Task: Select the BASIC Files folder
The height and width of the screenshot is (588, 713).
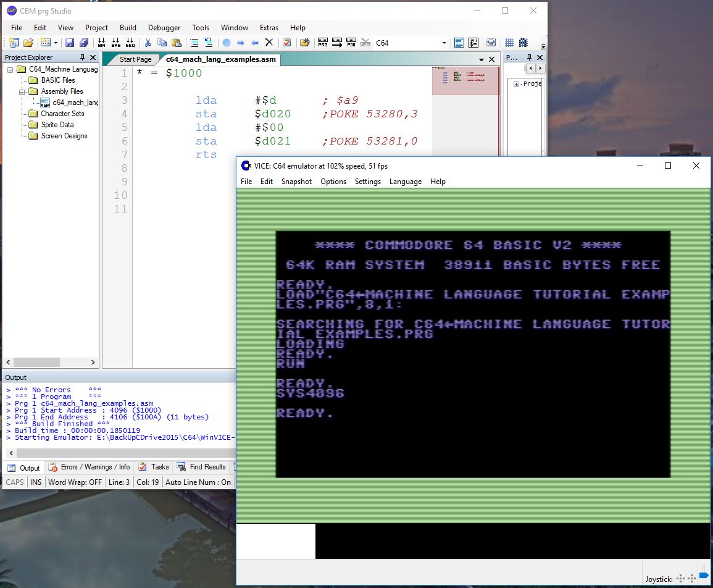Action: point(58,80)
